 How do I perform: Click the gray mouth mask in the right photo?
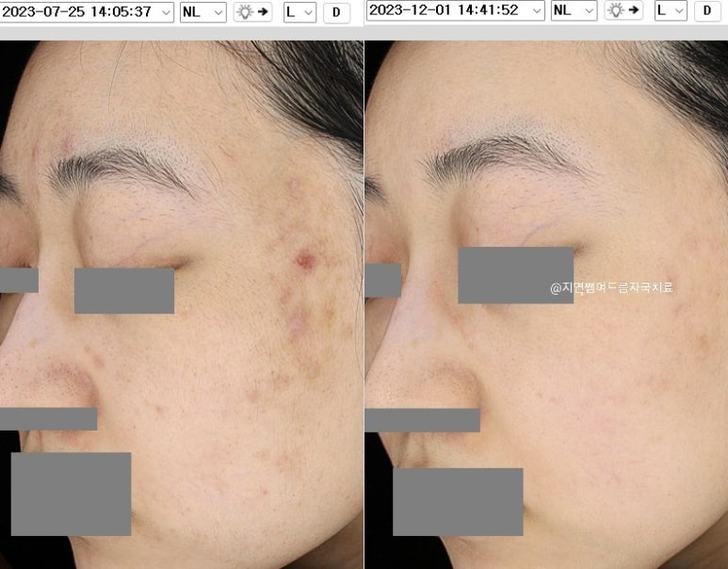457,501
